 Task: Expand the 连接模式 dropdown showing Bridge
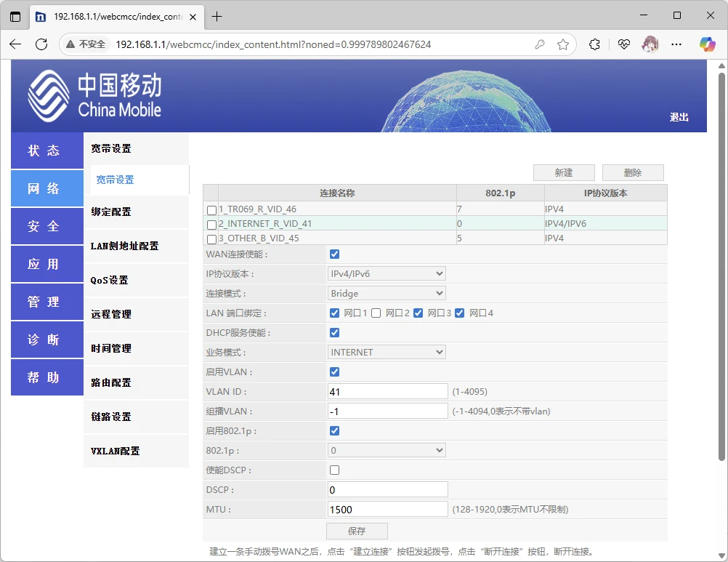tap(387, 293)
